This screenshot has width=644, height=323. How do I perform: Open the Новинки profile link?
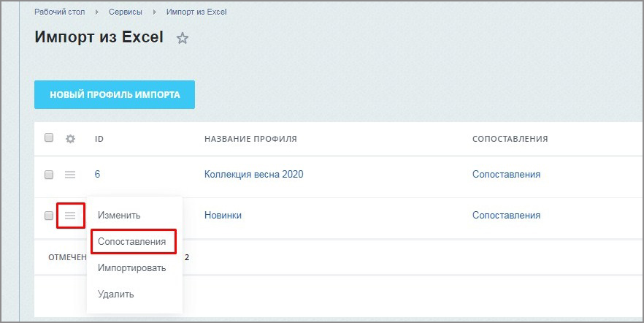(223, 216)
